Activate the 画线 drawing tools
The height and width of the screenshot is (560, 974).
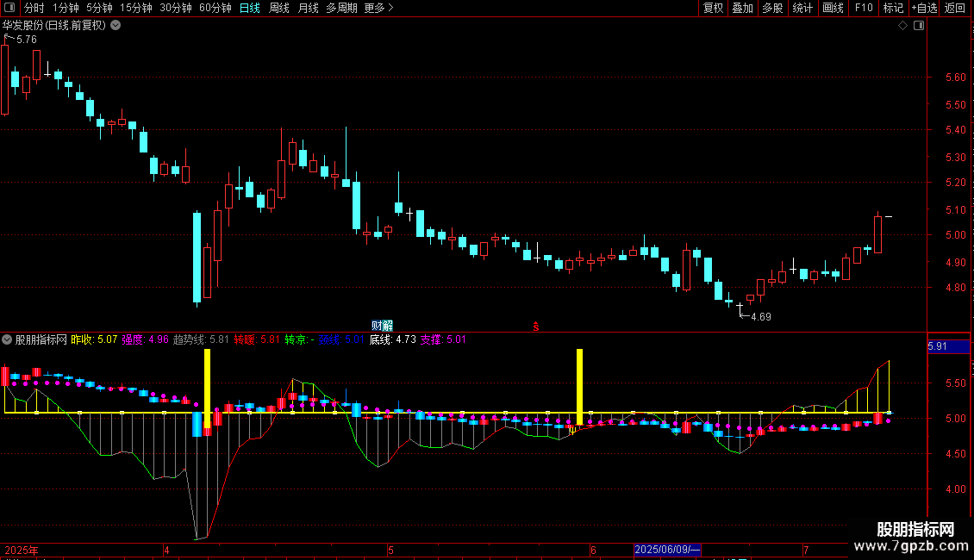(x=833, y=8)
